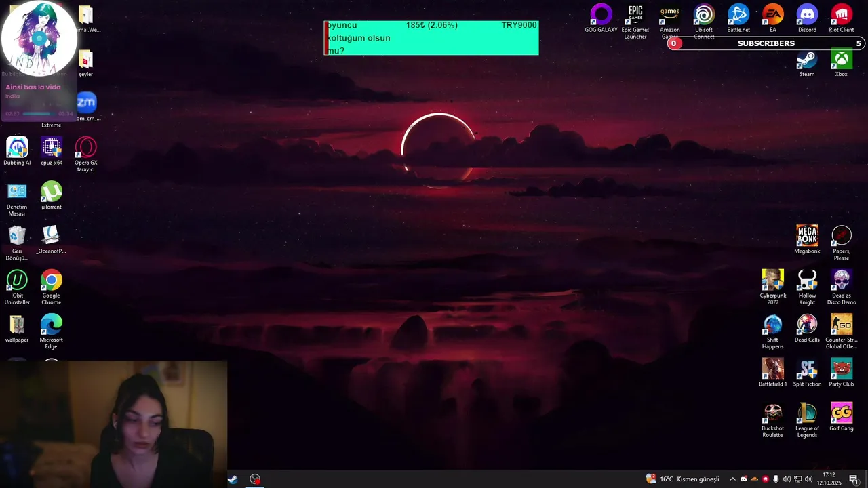Open the Amazon Games desktop icon
Image resolution: width=868 pixels, height=488 pixels.
click(670, 22)
